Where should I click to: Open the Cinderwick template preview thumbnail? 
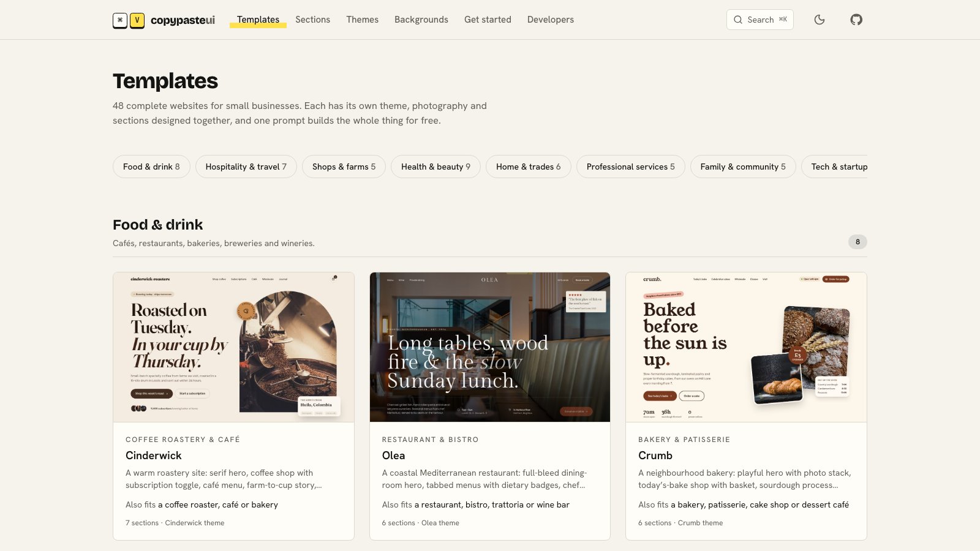[x=233, y=347]
